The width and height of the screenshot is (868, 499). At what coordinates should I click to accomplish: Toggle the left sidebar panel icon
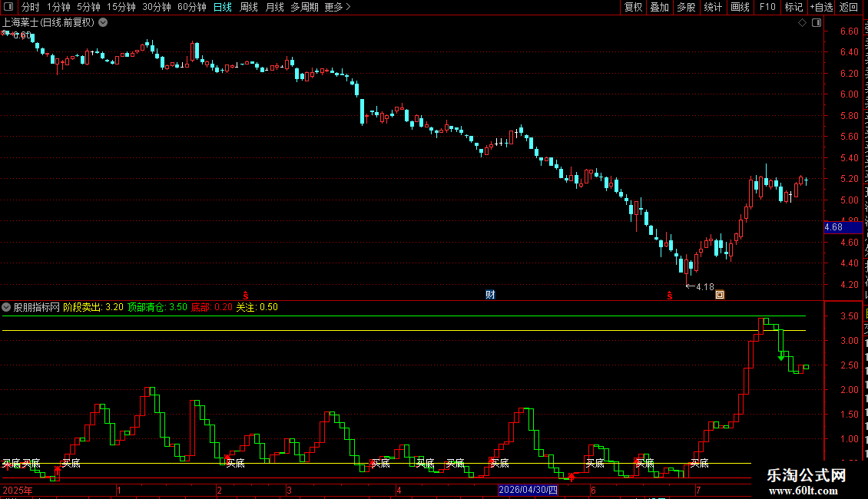point(8,7)
